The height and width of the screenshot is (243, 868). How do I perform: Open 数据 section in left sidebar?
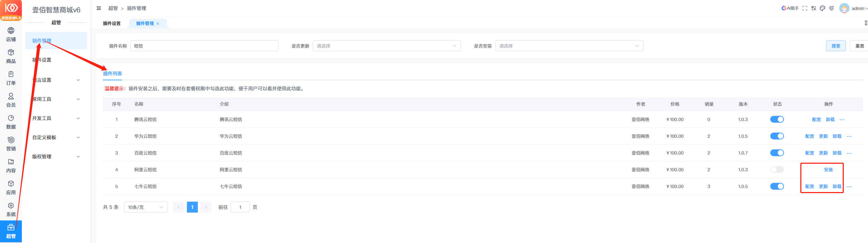[11, 122]
